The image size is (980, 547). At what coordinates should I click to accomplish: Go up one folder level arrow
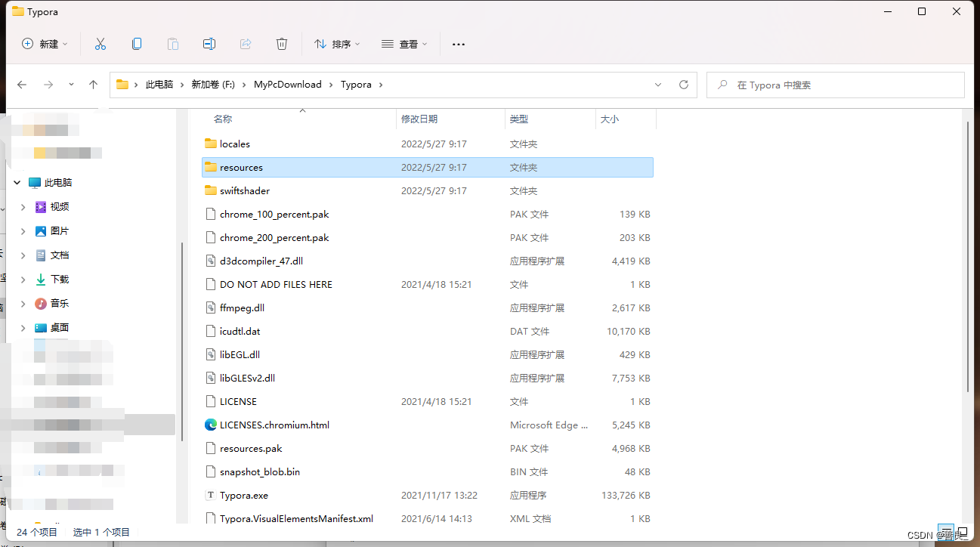pyautogui.click(x=93, y=85)
